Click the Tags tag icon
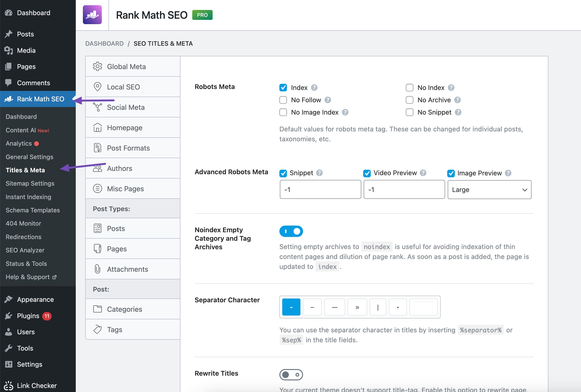 point(98,330)
